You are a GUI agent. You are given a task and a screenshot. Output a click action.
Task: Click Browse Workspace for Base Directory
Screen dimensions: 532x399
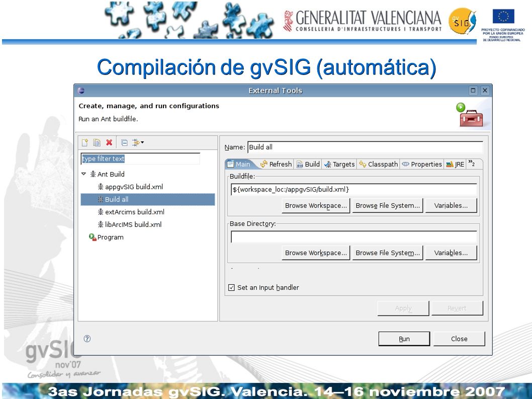316,253
